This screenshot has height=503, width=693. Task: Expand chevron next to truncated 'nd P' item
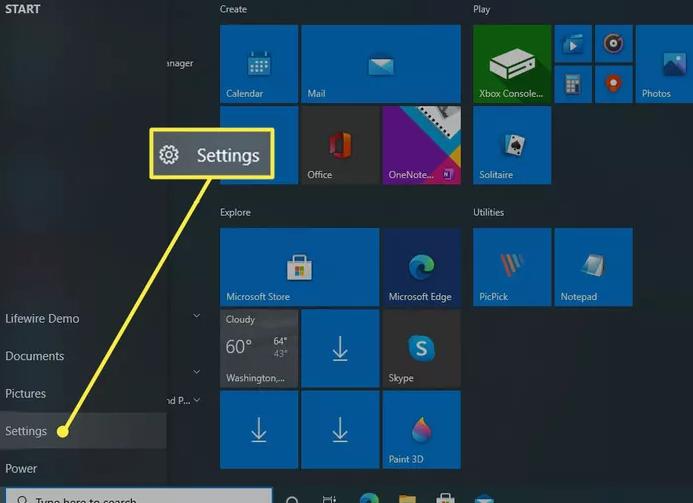point(197,400)
